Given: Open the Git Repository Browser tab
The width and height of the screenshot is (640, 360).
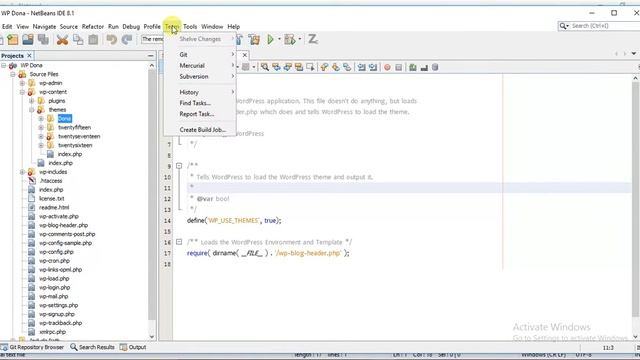Looking at the screenshot, I should click(x=33, y=347).
